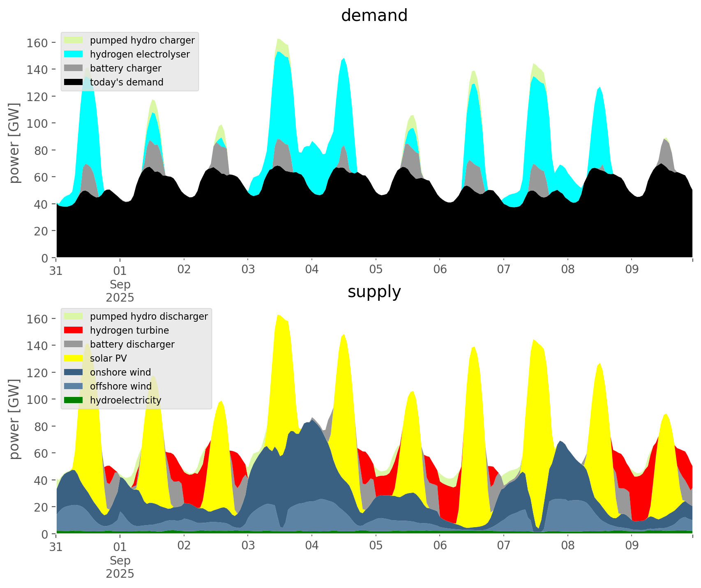The width and height of the screenshot is (701, 588).
Task: Click the dark blue onshore wind swatch
Action: point(74,372)
